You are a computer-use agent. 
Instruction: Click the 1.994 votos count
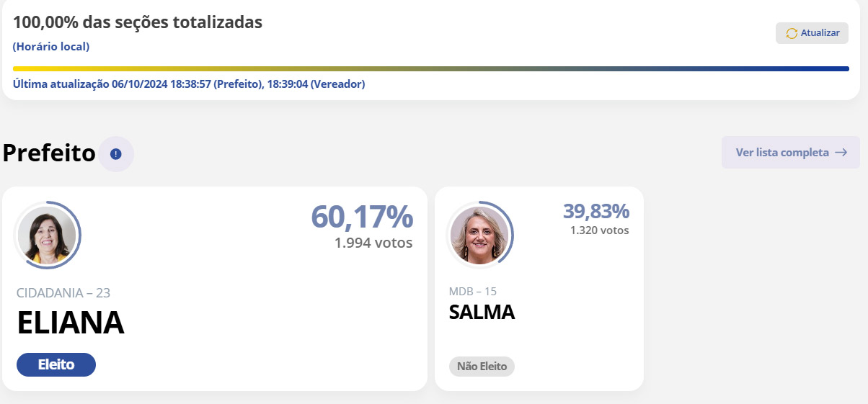[x=373, y=243]
